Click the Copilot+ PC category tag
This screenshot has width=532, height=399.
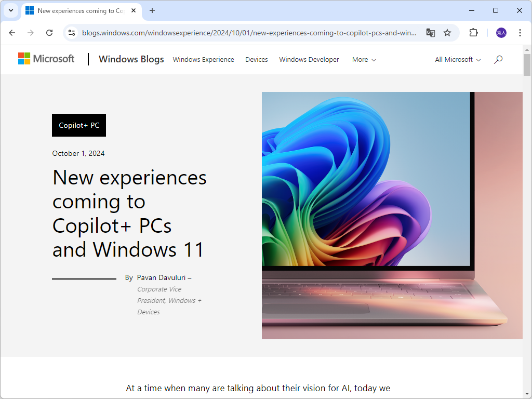tap(78, 125)
